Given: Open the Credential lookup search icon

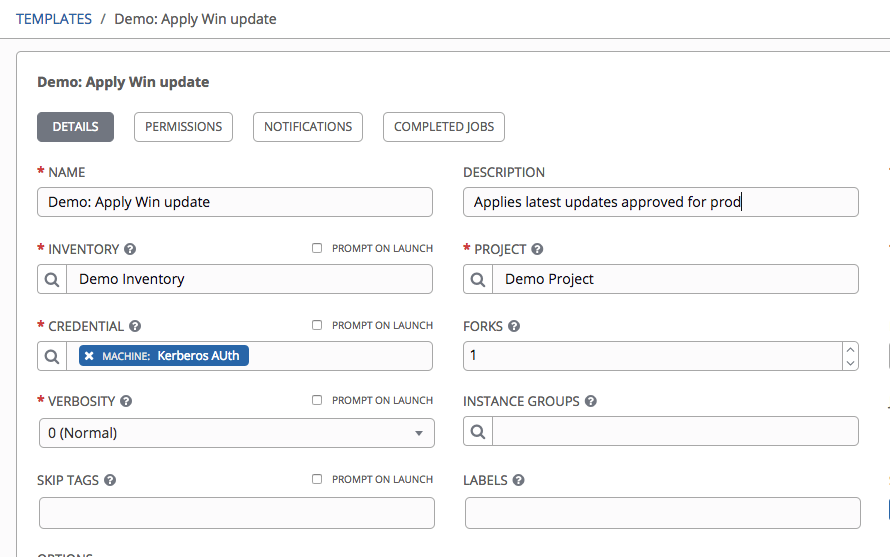Looking at the screenshot, I should (x=52, y=356).
